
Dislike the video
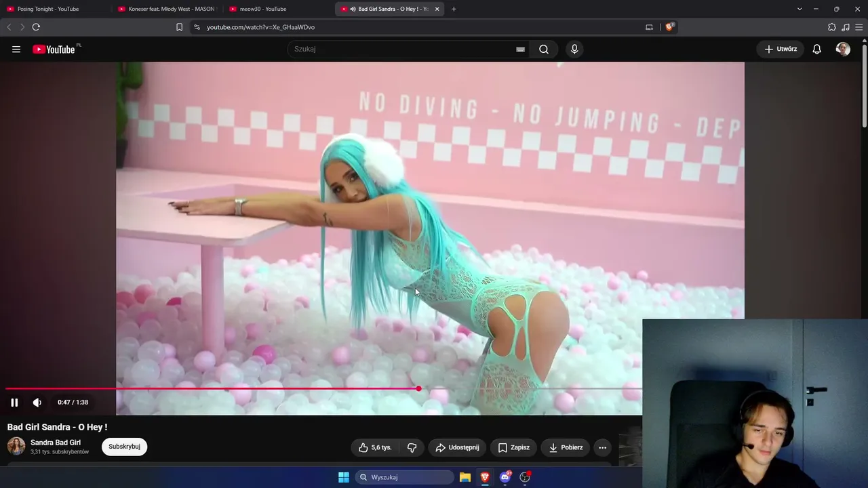[x=412, y=447]
